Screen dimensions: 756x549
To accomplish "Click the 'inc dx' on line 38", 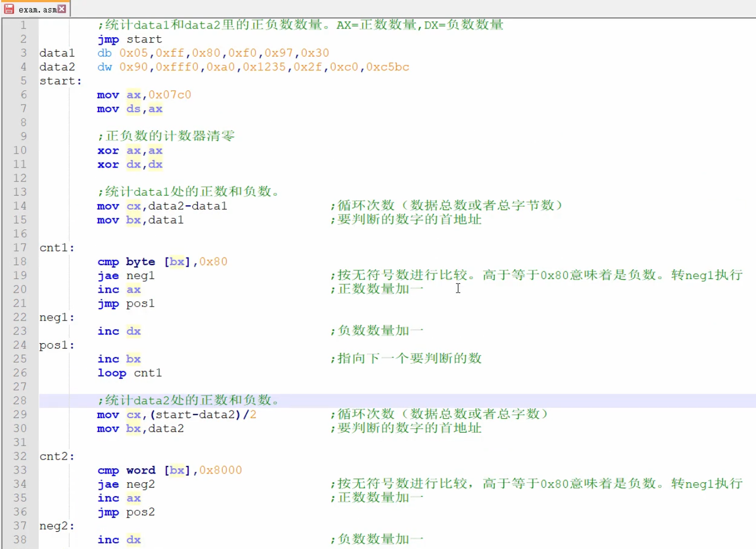I will click(x=119, y=540).
